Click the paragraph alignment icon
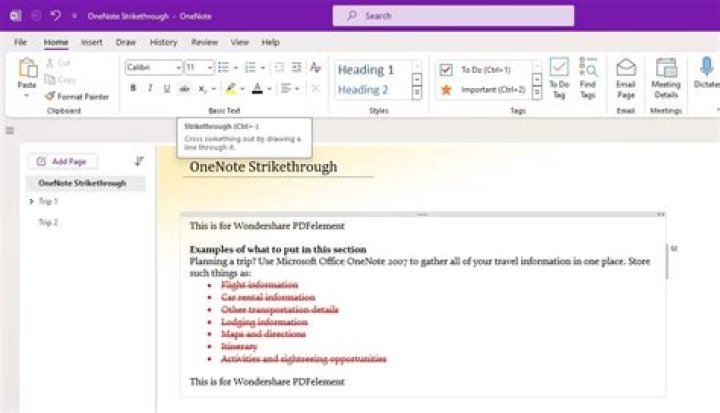 tap(286, 88)
